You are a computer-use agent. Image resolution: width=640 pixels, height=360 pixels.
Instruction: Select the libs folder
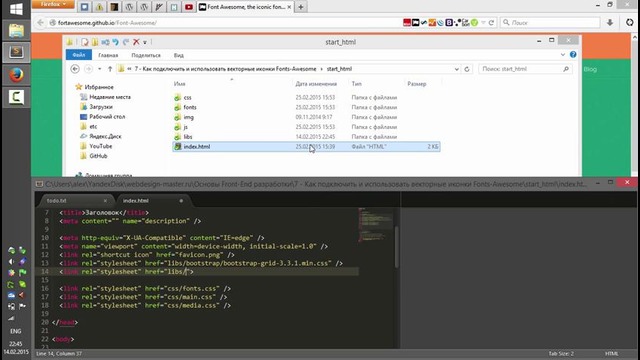coord(188,137)
